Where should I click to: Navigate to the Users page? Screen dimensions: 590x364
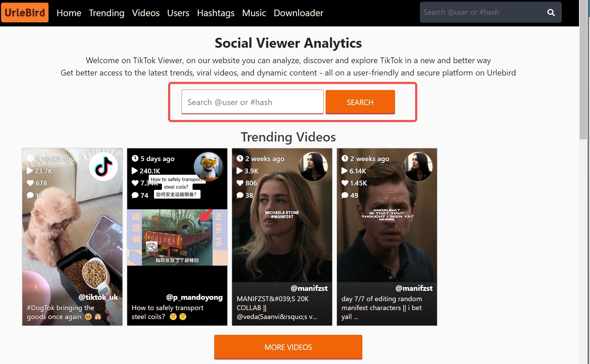(x=178, y=13)
